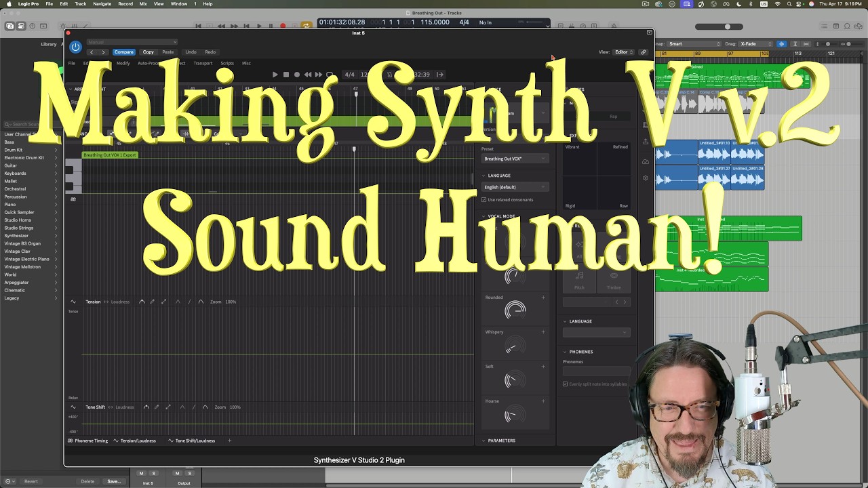Screen dimensions: 868x488
Task: Adjust the Hoarse vocal mode knob
Action: 515,415
